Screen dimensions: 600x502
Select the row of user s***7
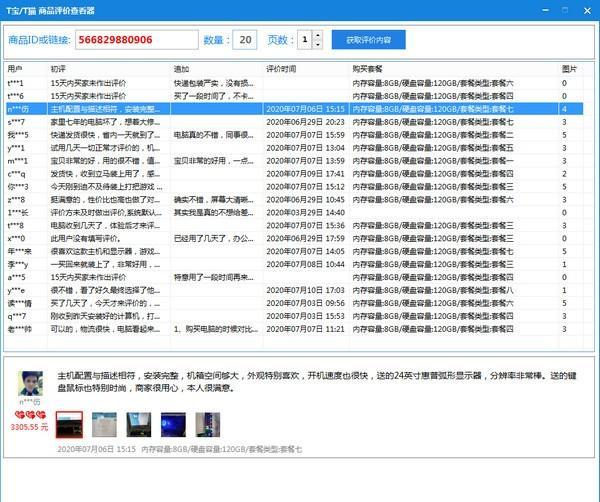[294, 122]
